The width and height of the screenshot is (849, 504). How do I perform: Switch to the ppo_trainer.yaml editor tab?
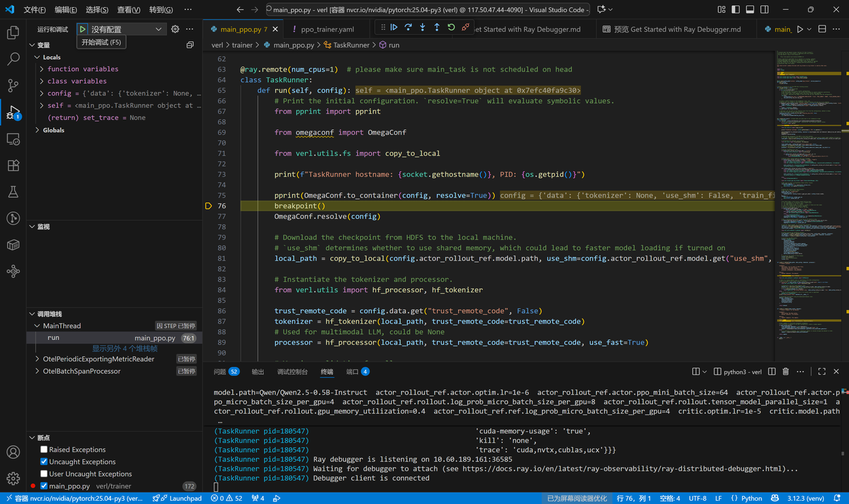pos(327,29)
